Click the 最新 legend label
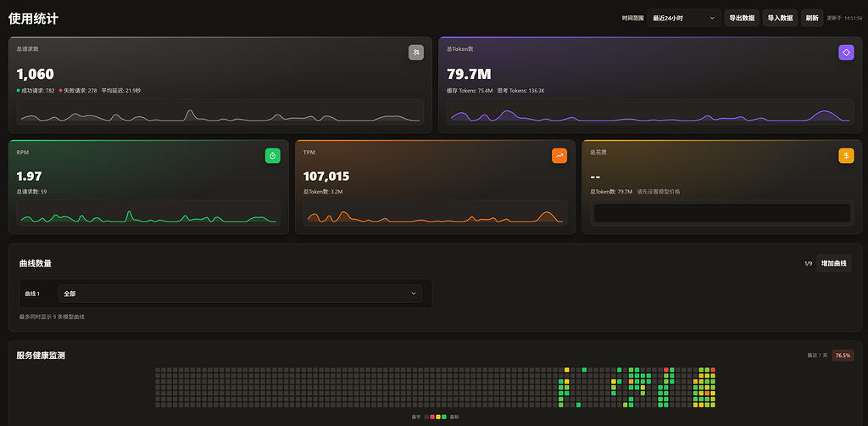Viewport: 868px width, 426px height. click(454, 417)
